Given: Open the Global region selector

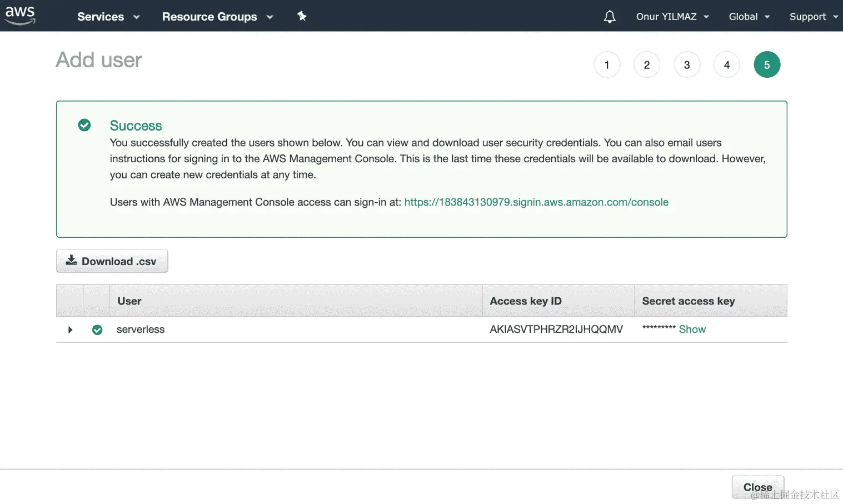Looking at the screenshot, I should (x=749, y=16).
